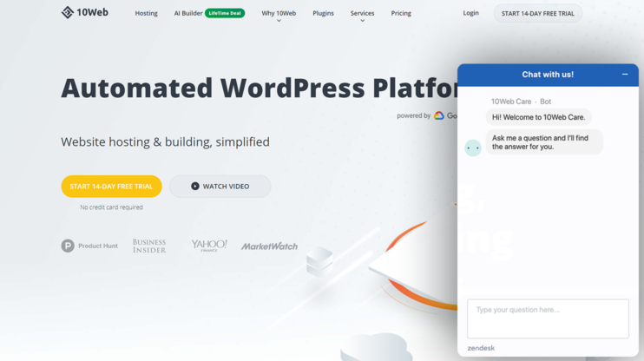Open the Services menu label

[x=362, y=13]
